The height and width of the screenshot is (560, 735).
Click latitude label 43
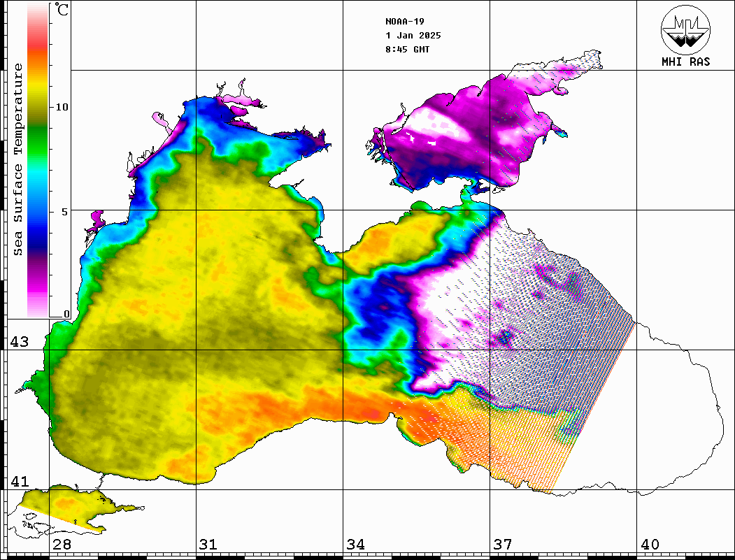point(20,342)
